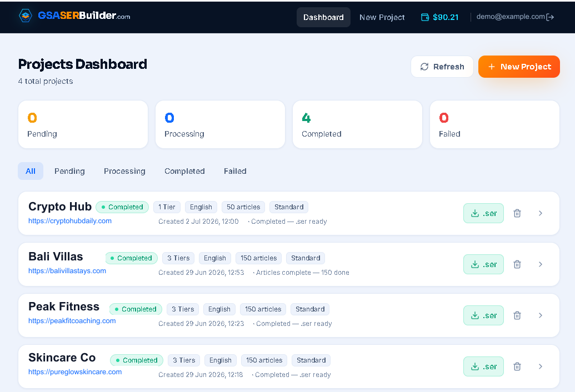The image size is (575, 392).
Task: Click Completed status badge on Crypto Hub
Action: [122, 207]
